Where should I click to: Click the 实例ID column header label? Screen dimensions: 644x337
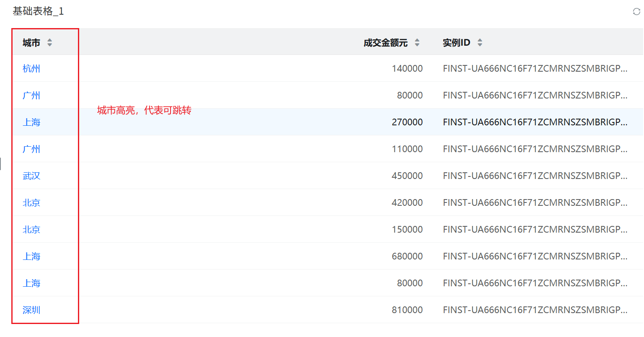tap(456, 43)
